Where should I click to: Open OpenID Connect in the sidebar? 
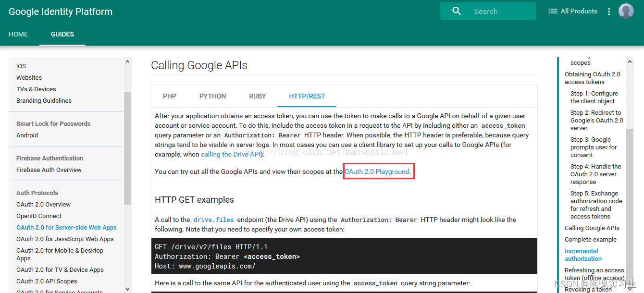pyautogui.click(x=39, y=216)
